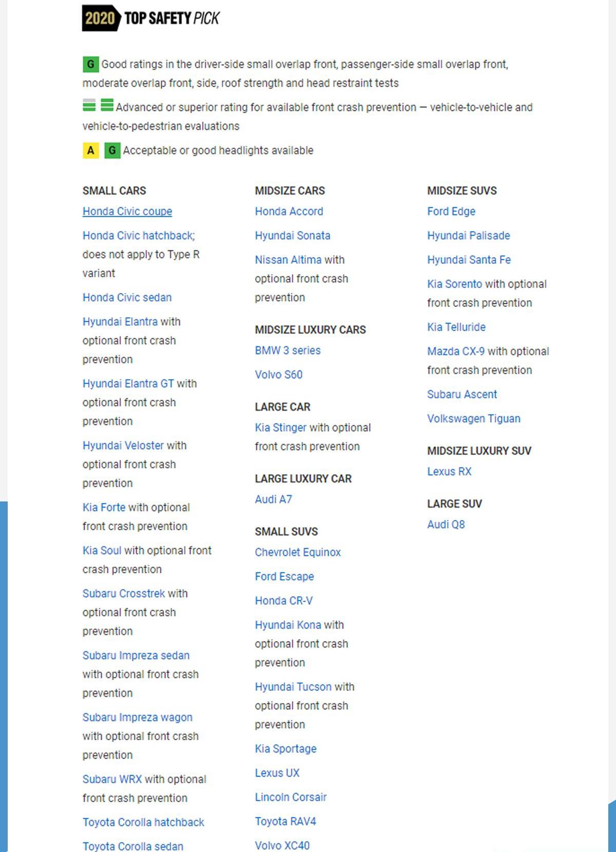The image size is (616, 852).
Task: Open the Subaru Ascent link
Action: (462, 394)
